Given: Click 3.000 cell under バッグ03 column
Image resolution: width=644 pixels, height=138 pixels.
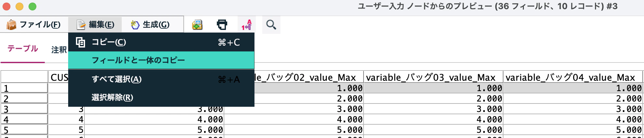Looking at the screenshot, I should pos(433,109).
